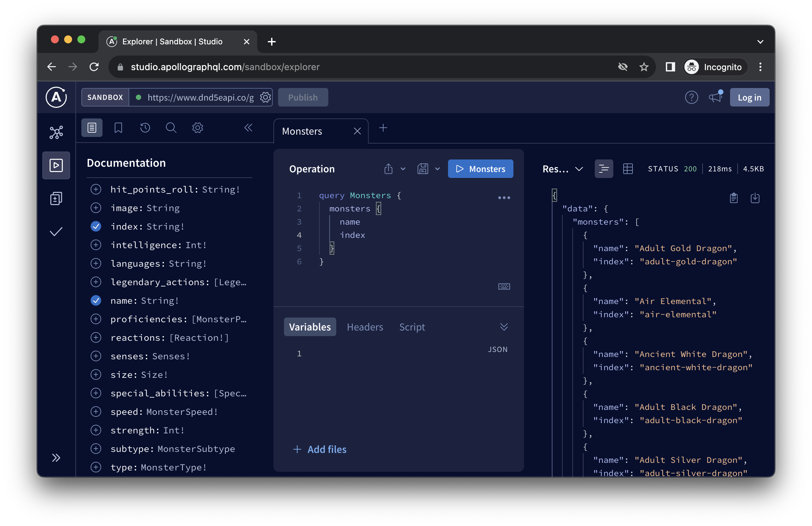Click the SANDBOX label
This screenshot has height=526, width=812.
(105, 98)
